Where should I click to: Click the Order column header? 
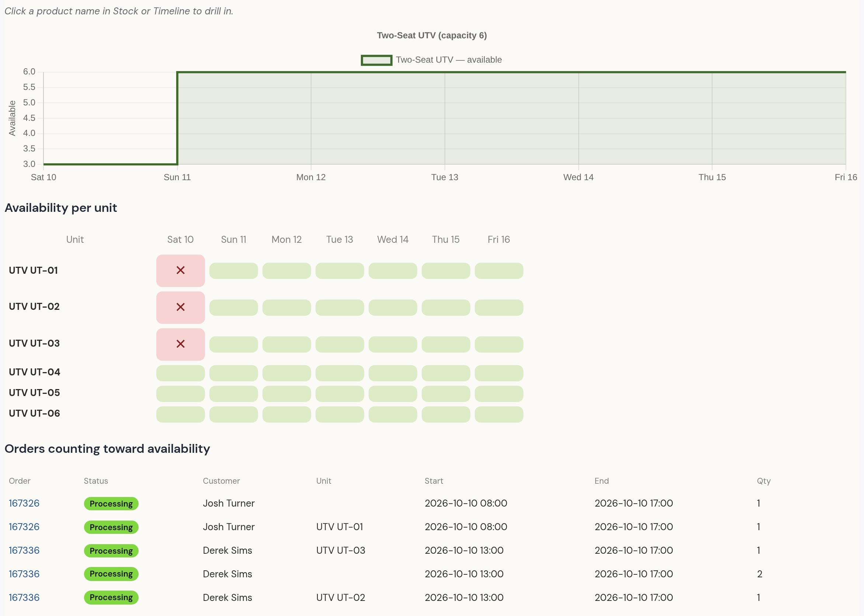[x=20, y=481]
